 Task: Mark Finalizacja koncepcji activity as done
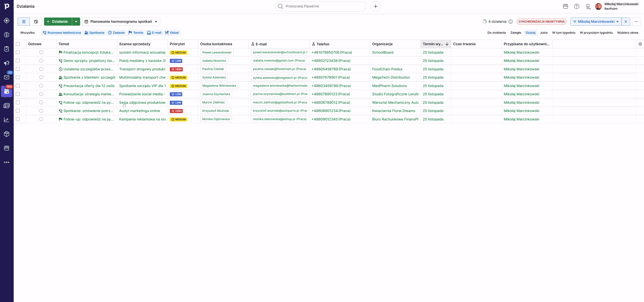point(41,52)
